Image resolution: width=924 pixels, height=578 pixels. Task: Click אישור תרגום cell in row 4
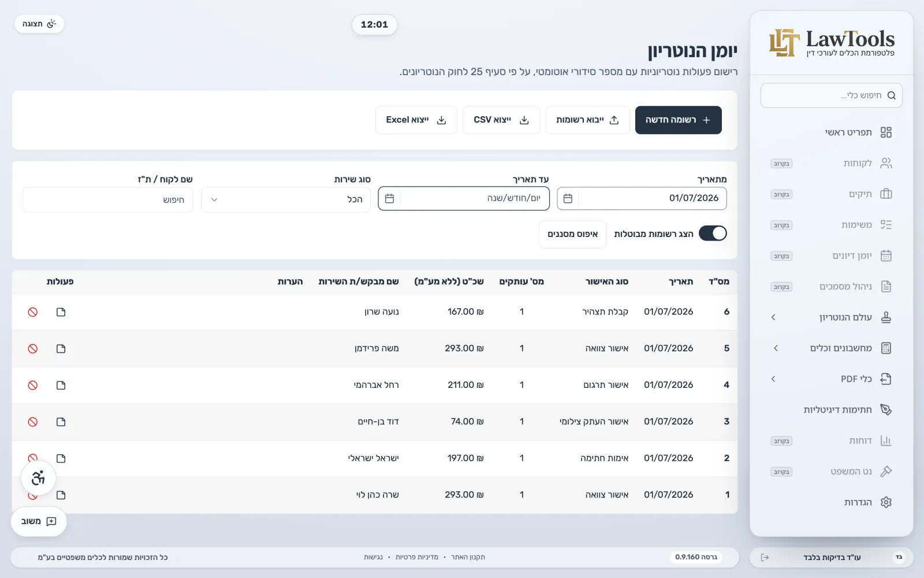606,385
